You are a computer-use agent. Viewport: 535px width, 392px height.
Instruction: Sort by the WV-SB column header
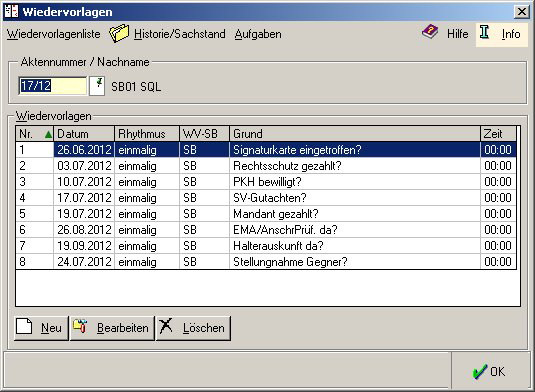(x=205, y=134)
